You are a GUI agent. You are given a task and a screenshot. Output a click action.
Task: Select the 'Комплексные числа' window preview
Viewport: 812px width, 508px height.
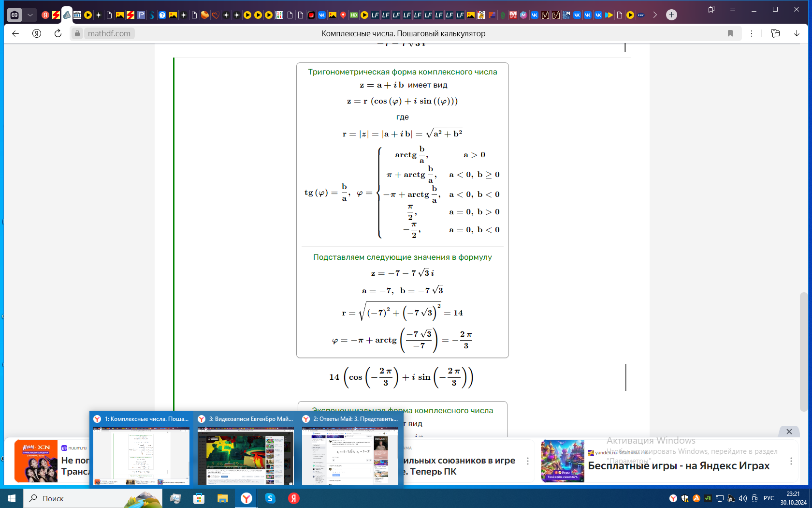coord(141,448)
